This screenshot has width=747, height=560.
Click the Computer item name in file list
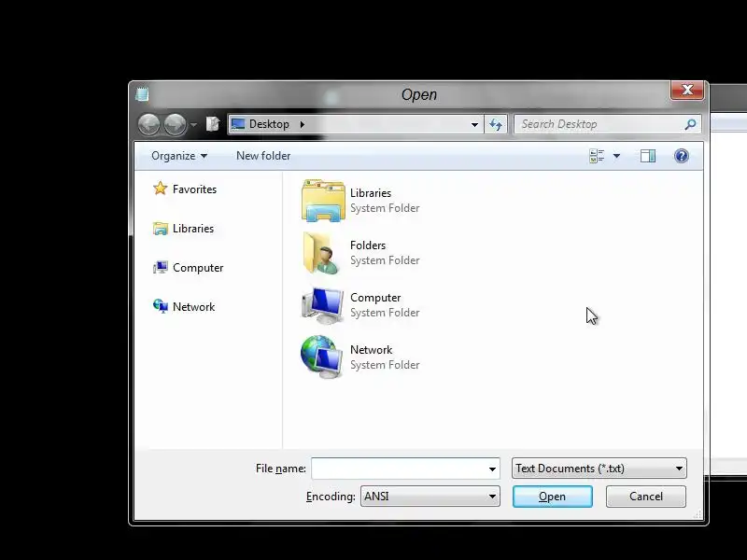click(x=375, y=298)
